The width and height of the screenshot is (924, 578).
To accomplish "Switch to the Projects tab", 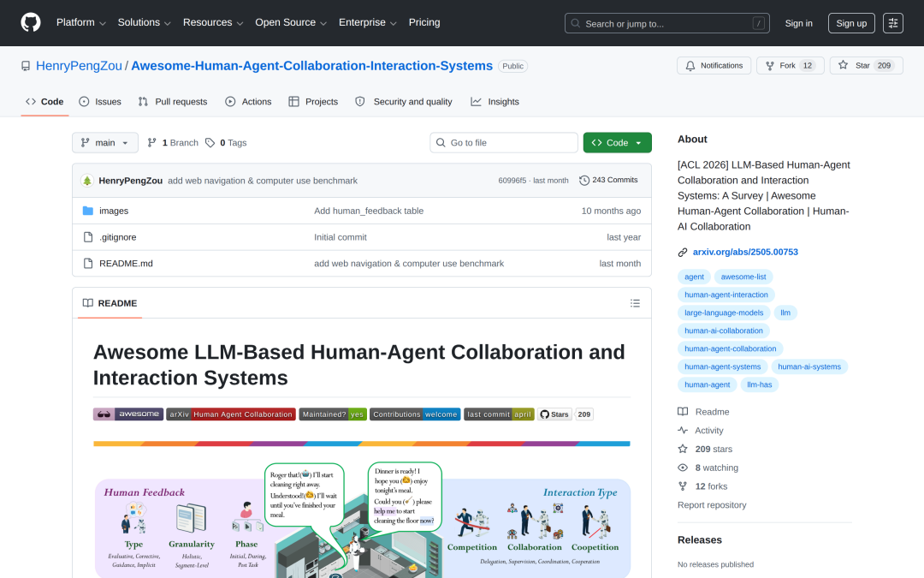I will coord(313,101).
